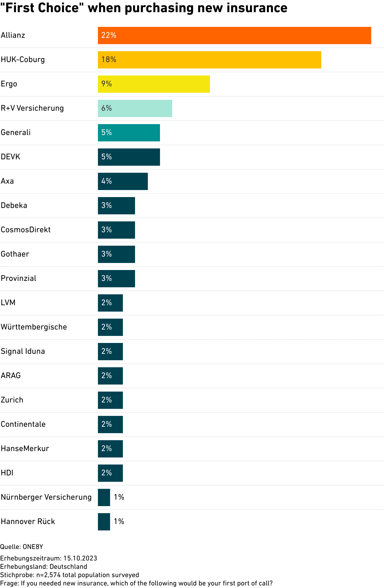Click the LVM 2% bar
Viewport: 384px width, 588px height.
click(110, 303)
